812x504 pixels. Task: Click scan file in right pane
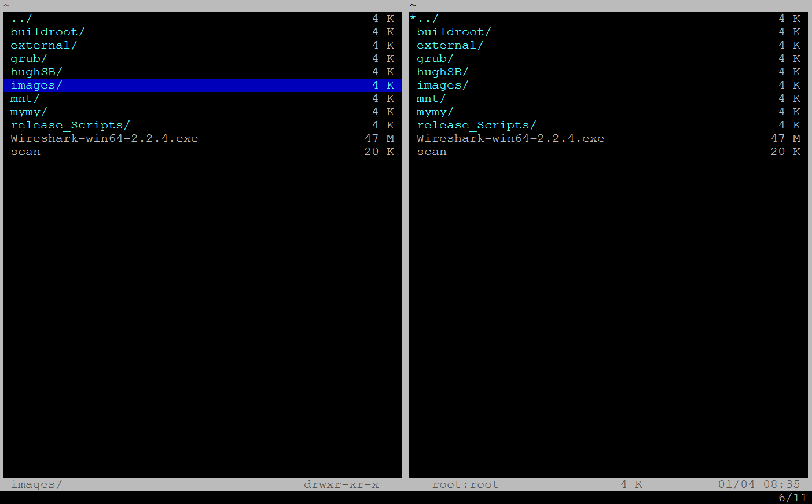click(432, 152)
